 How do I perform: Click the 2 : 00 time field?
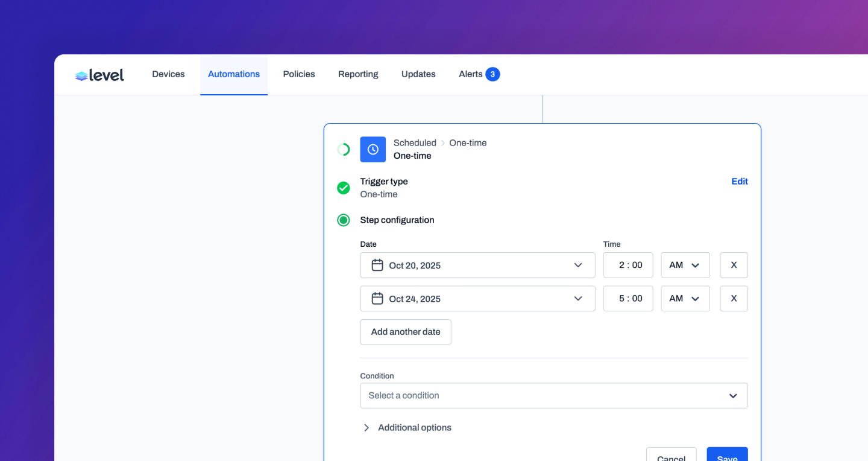tap(628, 265)
